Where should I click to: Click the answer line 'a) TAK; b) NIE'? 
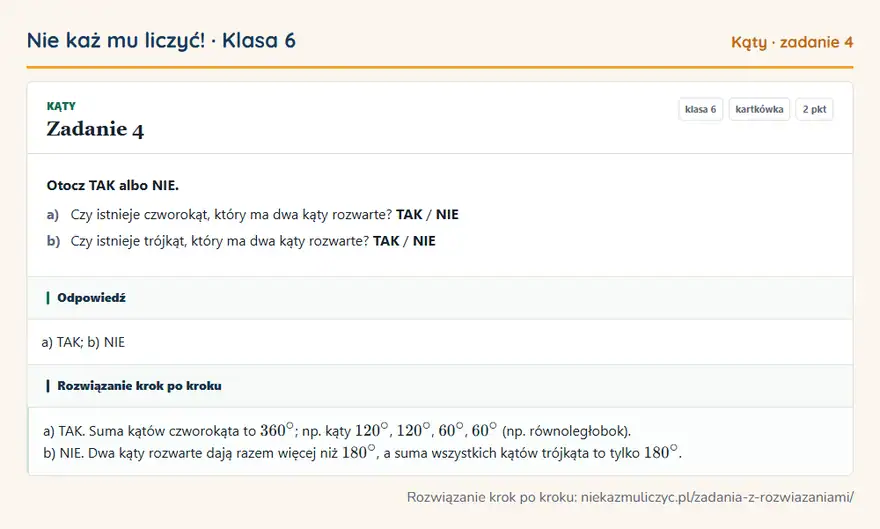[83, 342]
